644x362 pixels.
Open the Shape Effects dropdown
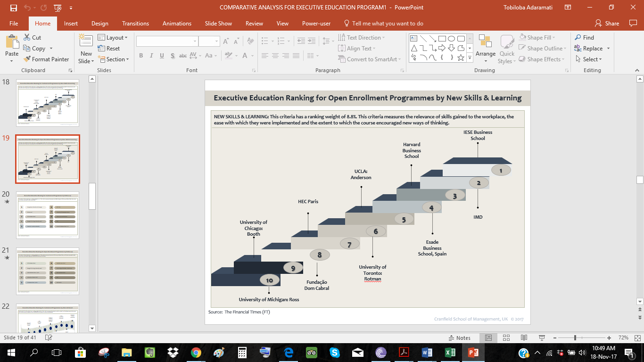point(541,59)
